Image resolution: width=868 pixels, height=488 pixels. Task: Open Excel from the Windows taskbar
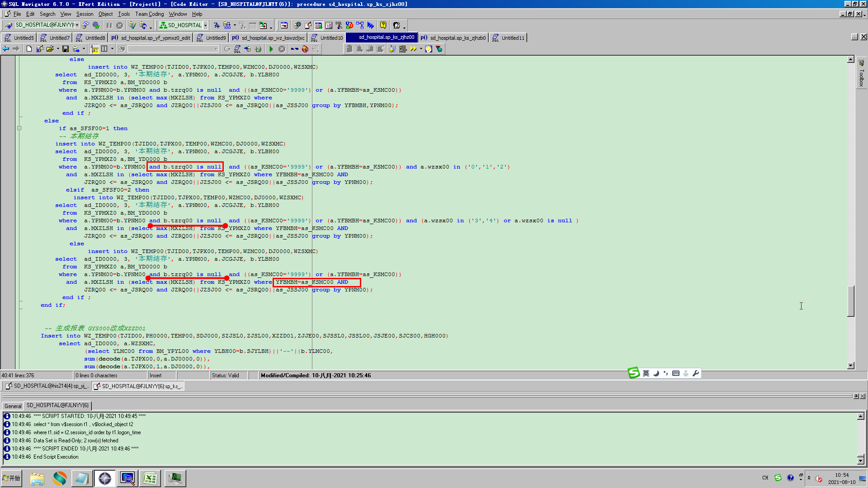[150, 478]
